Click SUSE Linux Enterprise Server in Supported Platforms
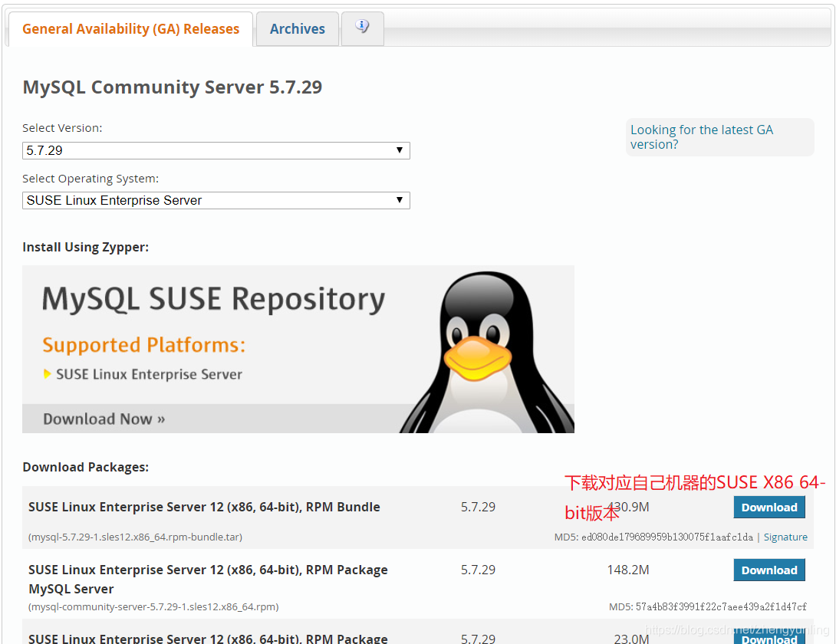Image resolution: width=836 pixels, height=644 pixels. (x=149, y=374)
